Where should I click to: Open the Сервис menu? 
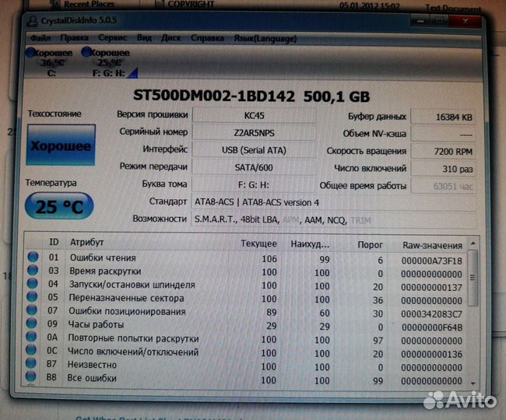click(112, 38)
